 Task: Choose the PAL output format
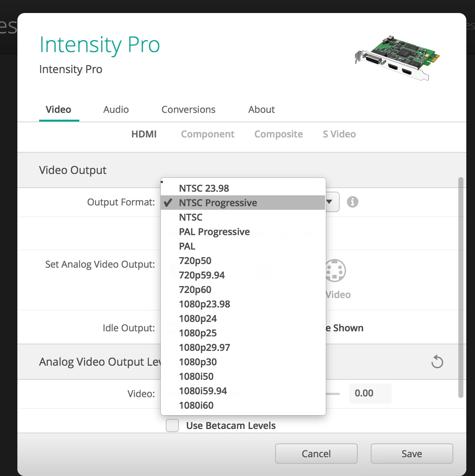click(243, 246)
